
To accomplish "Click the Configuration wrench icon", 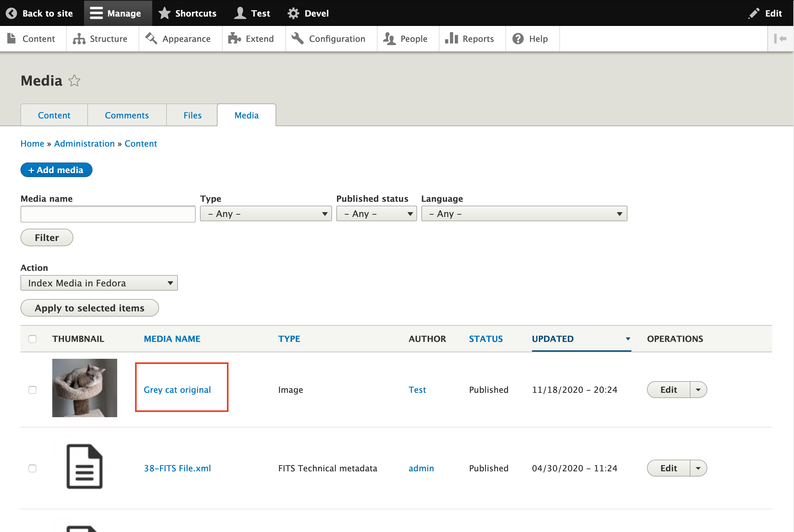I will pyautogui.click(x=298, y=38).
